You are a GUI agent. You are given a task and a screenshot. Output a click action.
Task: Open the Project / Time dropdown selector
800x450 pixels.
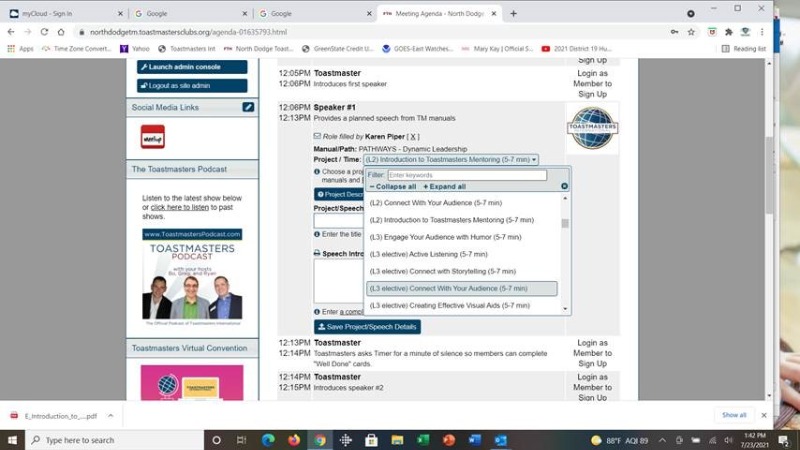coord(451,159)
